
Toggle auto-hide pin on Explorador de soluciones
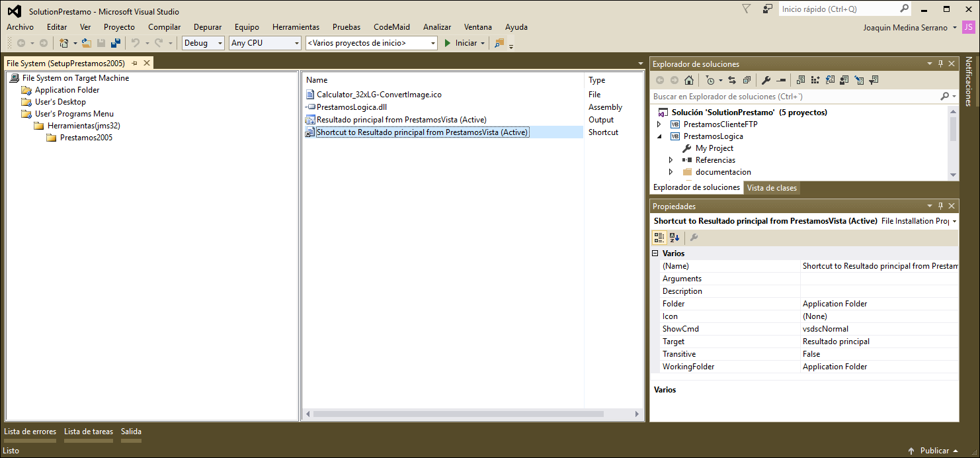tap(940, 64)
